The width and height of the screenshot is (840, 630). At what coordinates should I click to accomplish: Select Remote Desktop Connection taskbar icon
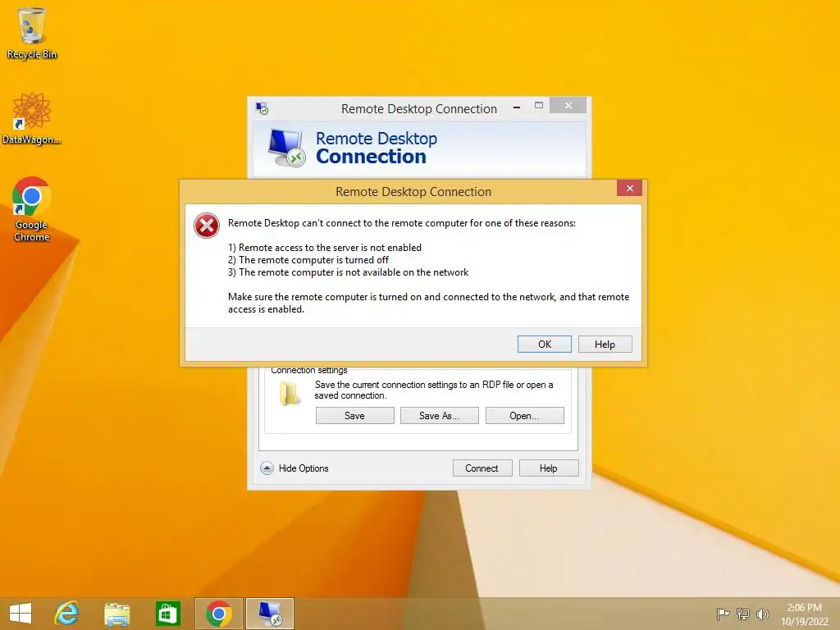pos(270,614)
